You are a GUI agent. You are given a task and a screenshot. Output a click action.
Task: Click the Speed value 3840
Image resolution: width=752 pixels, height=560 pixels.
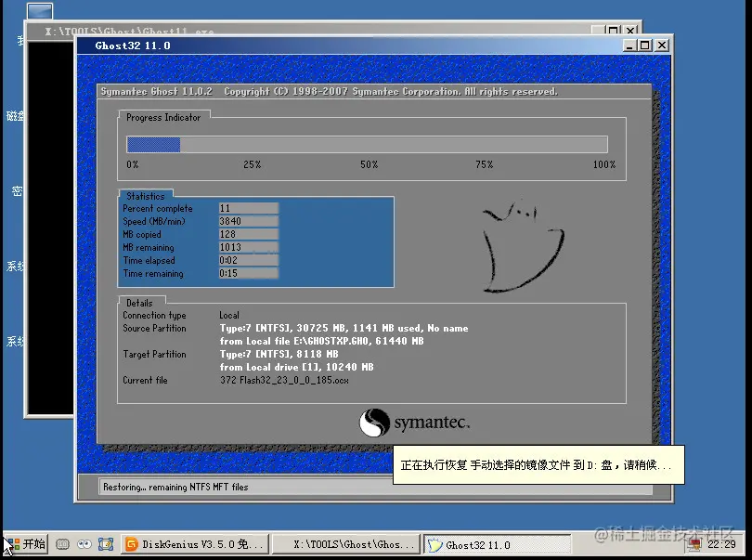[249, 221]
